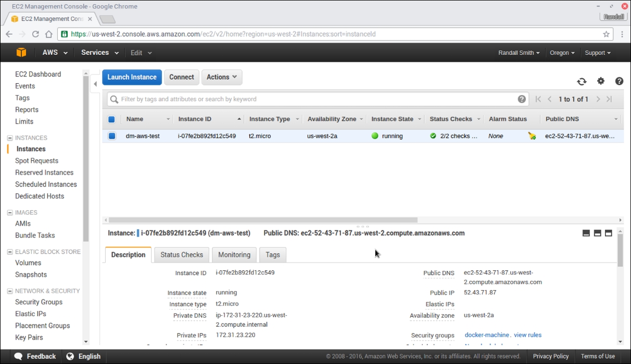Go to previous page of instance results
Screen dimensions: 631x364
click(549, 99)
